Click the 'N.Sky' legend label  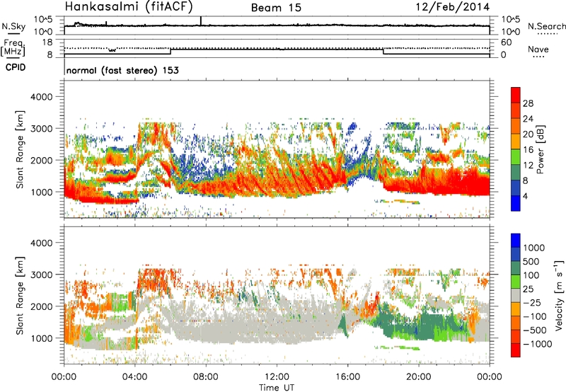13,26
